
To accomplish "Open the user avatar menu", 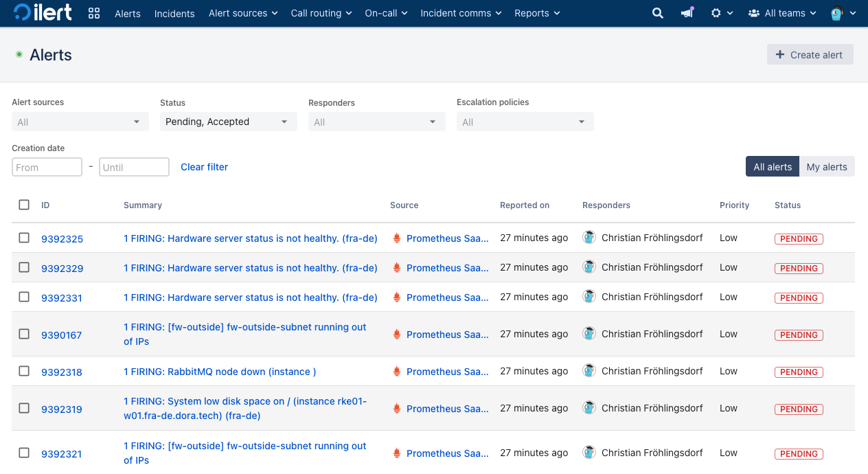I will tap(842, 13).
